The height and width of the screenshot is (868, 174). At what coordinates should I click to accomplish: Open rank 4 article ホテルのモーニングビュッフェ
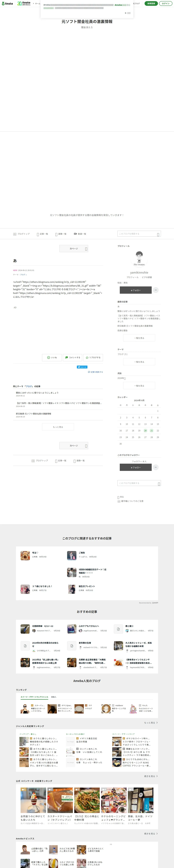(113, 818)
